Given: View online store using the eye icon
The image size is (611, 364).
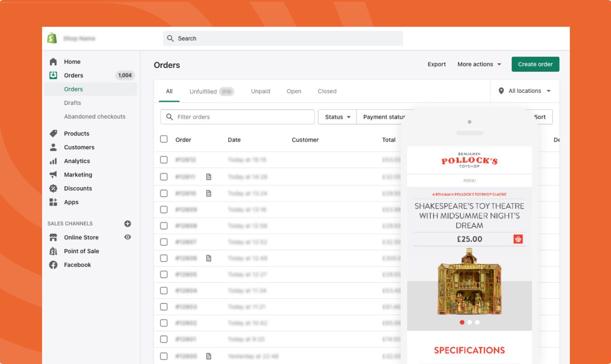Looking at the screenshot, I should (x=127, y=237).
